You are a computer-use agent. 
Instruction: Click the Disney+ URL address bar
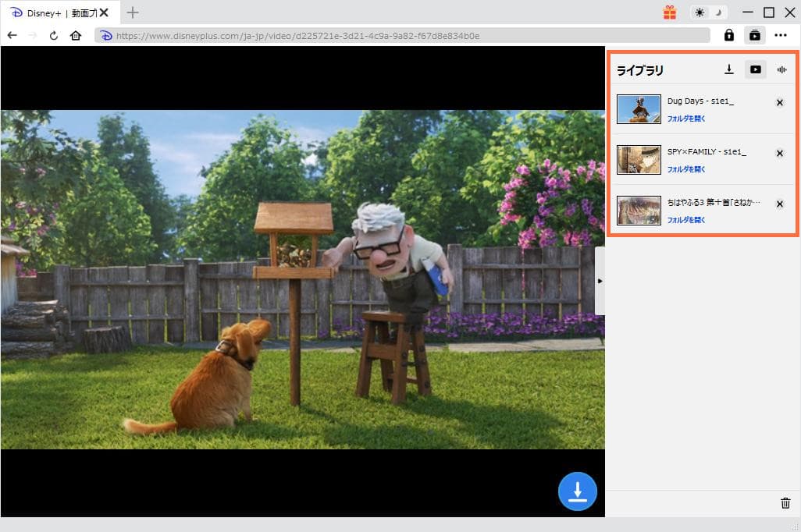pos(406,35)
